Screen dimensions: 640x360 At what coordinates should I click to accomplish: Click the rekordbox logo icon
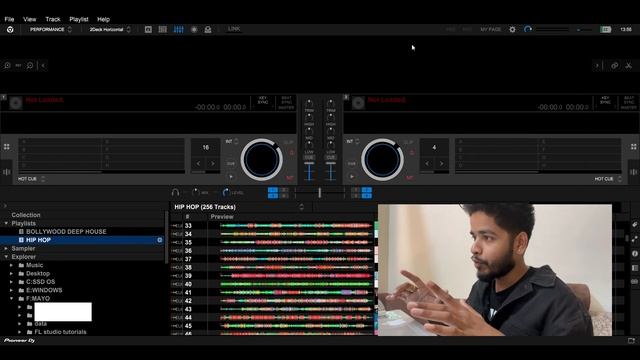[x=10, y=29]
